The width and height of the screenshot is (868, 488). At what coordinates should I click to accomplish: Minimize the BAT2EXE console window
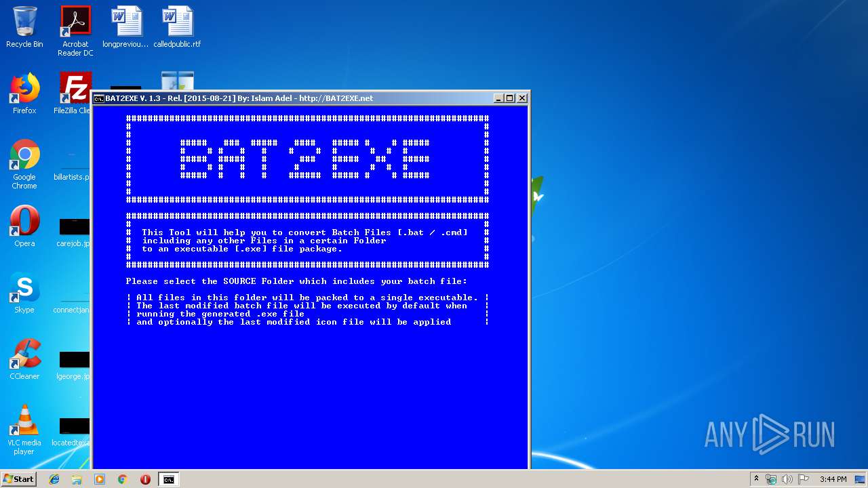pos(498,98)
